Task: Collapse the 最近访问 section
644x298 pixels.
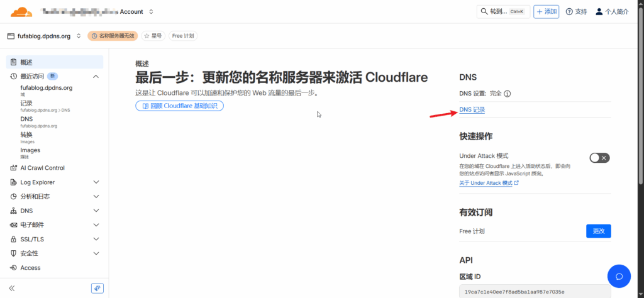Action: tap(96, 76)
